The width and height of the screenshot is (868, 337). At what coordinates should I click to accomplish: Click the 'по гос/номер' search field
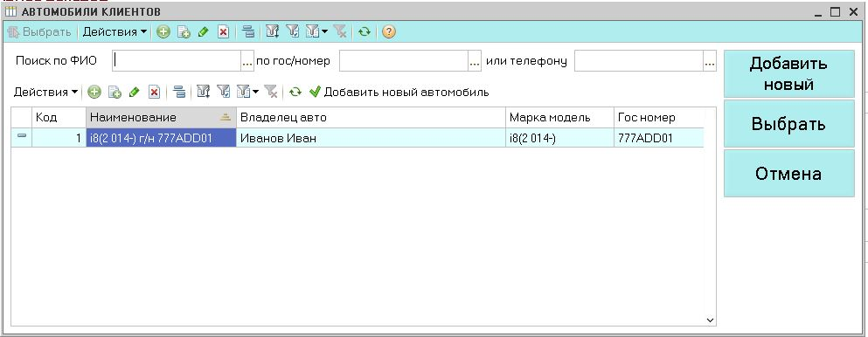coord(404,61)
